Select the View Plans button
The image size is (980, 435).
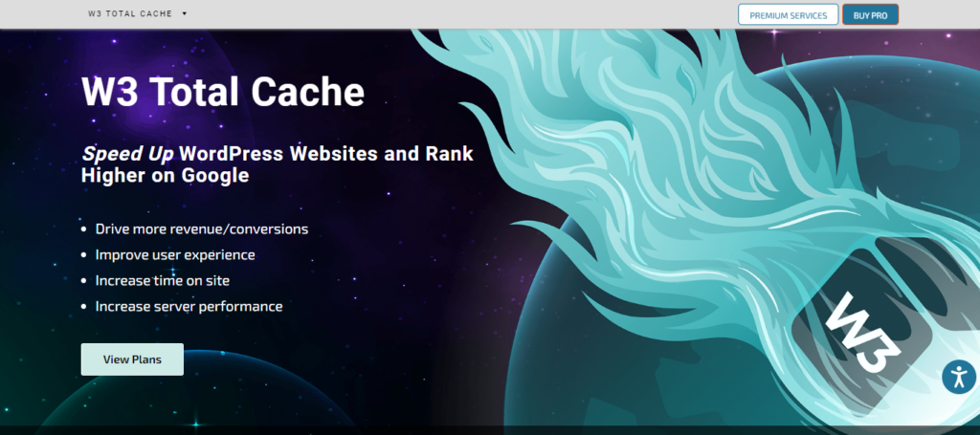pos(132,359)
